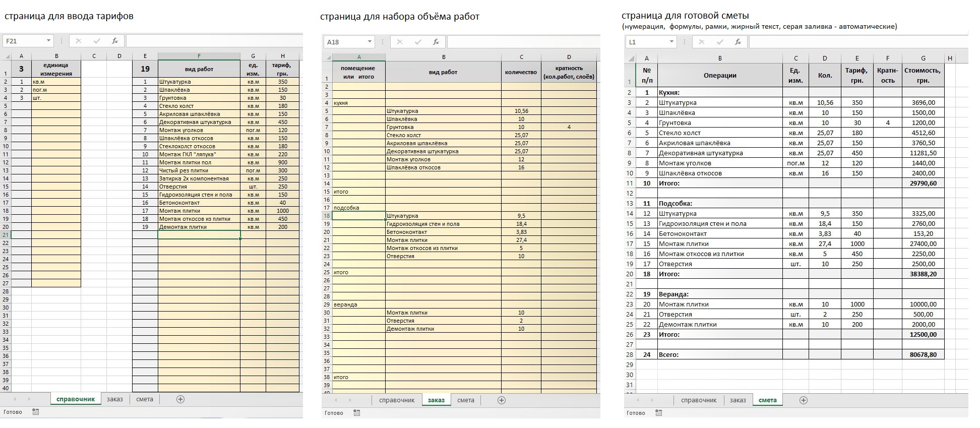
Task: Select total value 80678,80 cell
Action: click(923, 354)
